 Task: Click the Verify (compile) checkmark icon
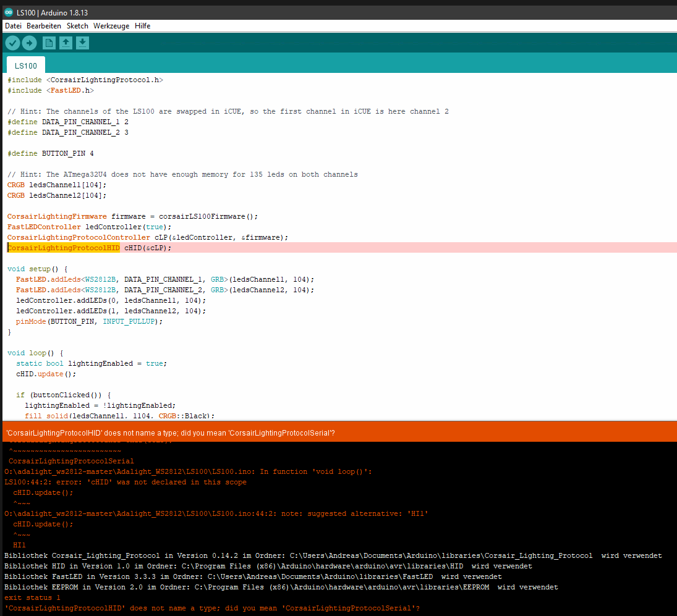pyautogui.click(x=12, y=43)
